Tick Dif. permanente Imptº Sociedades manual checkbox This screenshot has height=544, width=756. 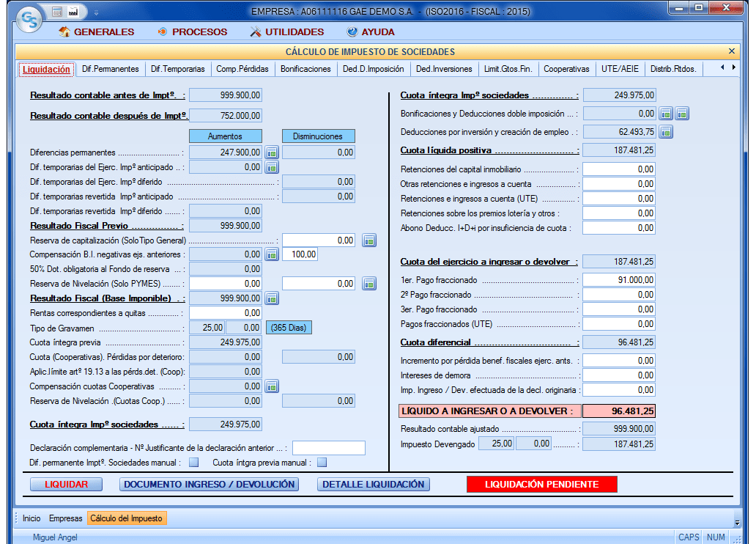point(194,463)
